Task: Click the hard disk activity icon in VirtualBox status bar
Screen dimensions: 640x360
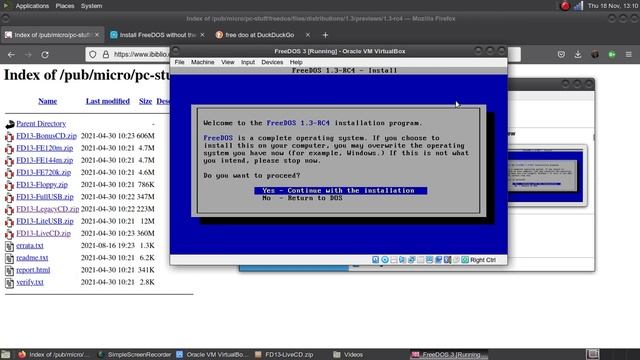Action: pos(376,260)
